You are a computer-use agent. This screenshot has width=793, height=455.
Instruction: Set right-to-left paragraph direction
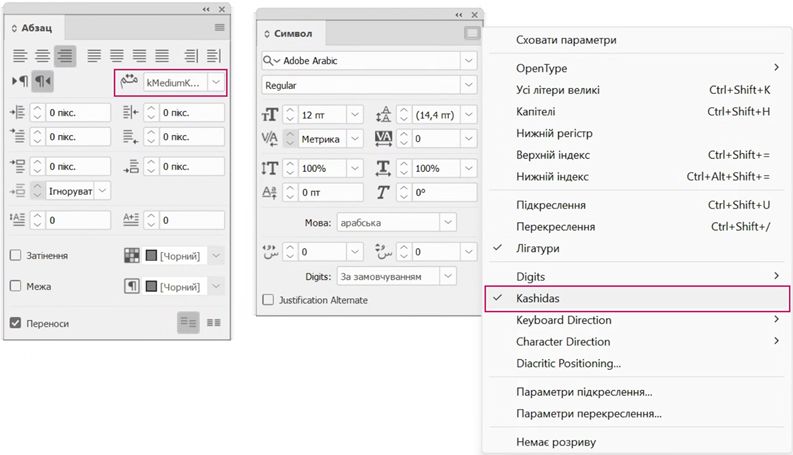(x=42, y=81)
